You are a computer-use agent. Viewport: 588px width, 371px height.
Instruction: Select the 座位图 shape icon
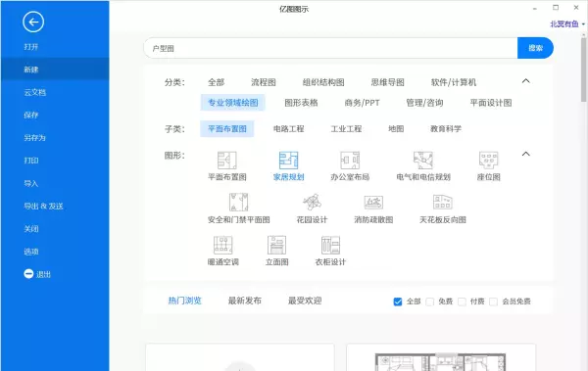pos(489,161)
